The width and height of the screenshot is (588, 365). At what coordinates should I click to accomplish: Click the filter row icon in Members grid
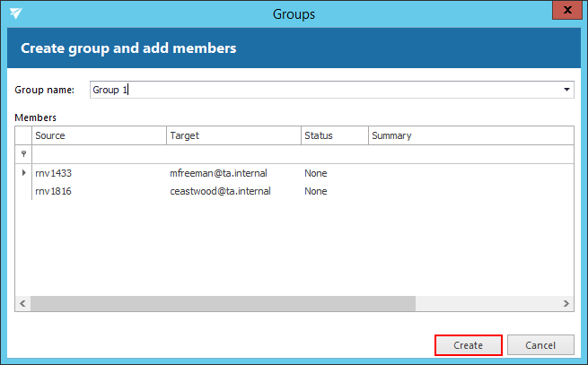[x=23, y=154]
